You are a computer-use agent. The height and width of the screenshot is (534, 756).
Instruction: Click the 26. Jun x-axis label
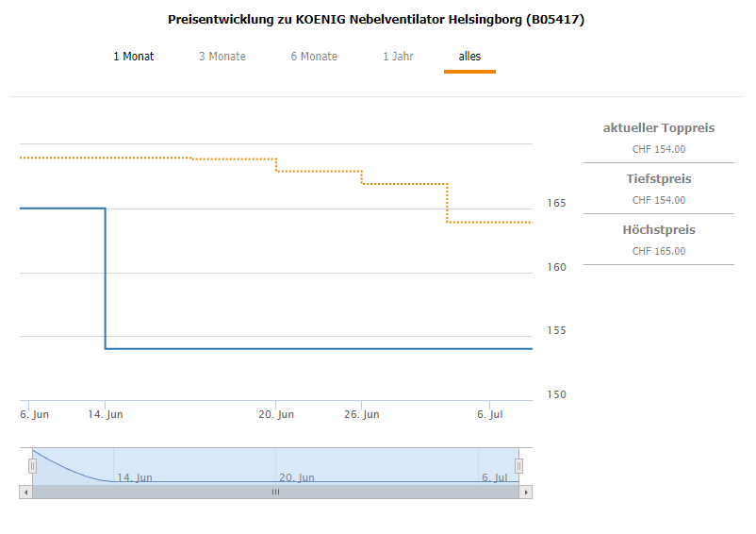[x=362, y=414]
